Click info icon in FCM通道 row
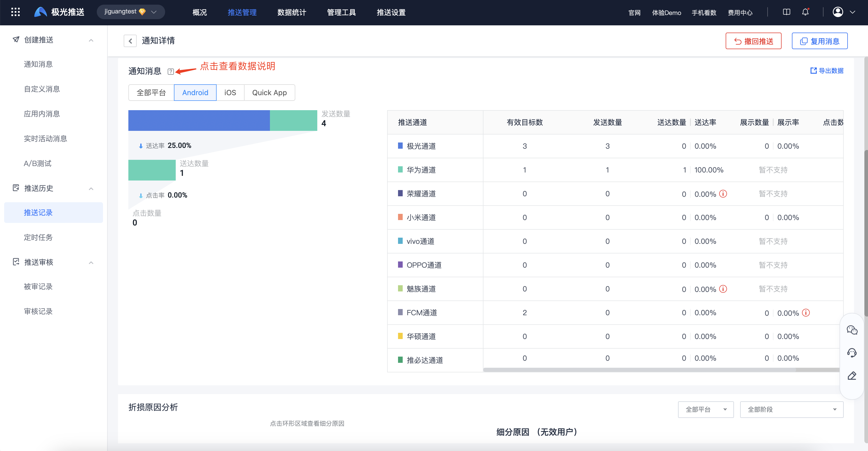This screenshot has width=868, height=451. (x=806, y=313)
